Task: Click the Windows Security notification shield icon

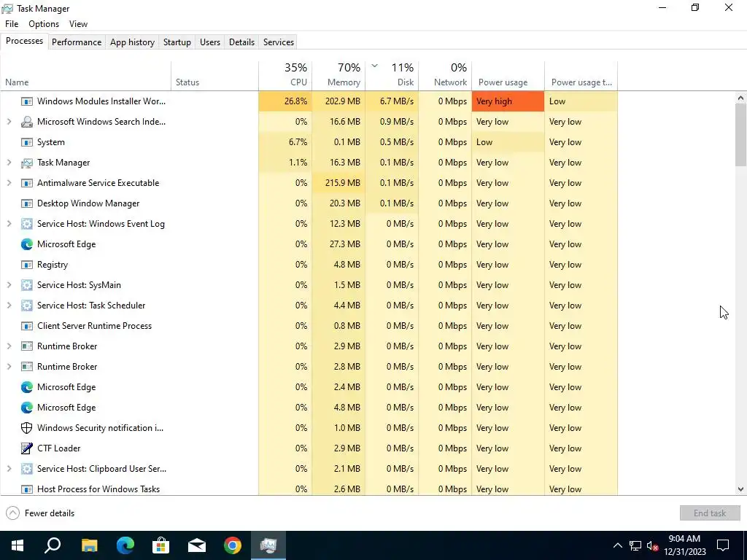Action: 27,428
